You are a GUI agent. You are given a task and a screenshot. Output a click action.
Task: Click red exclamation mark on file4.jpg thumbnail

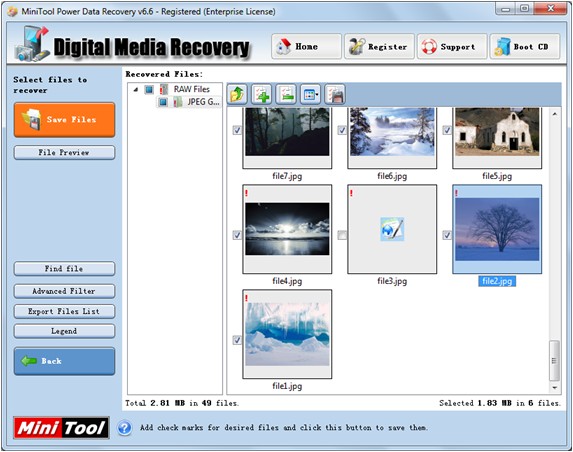(246, 193)
